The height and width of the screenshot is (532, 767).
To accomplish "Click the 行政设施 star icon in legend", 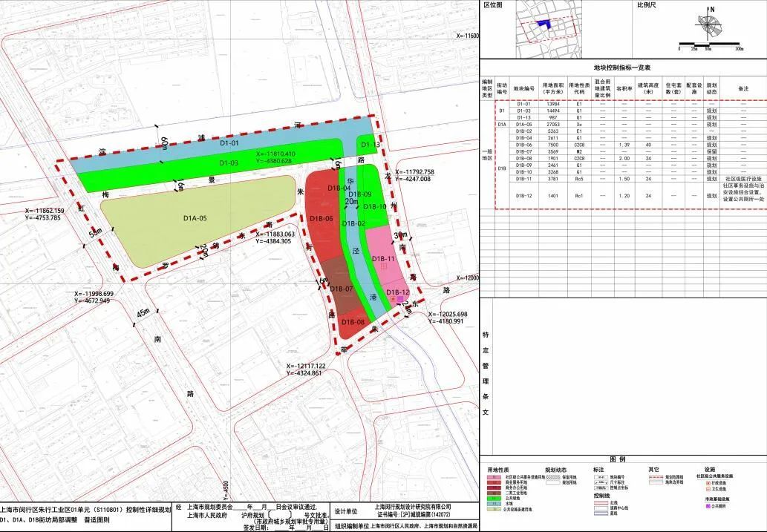I will click(708, 483).
